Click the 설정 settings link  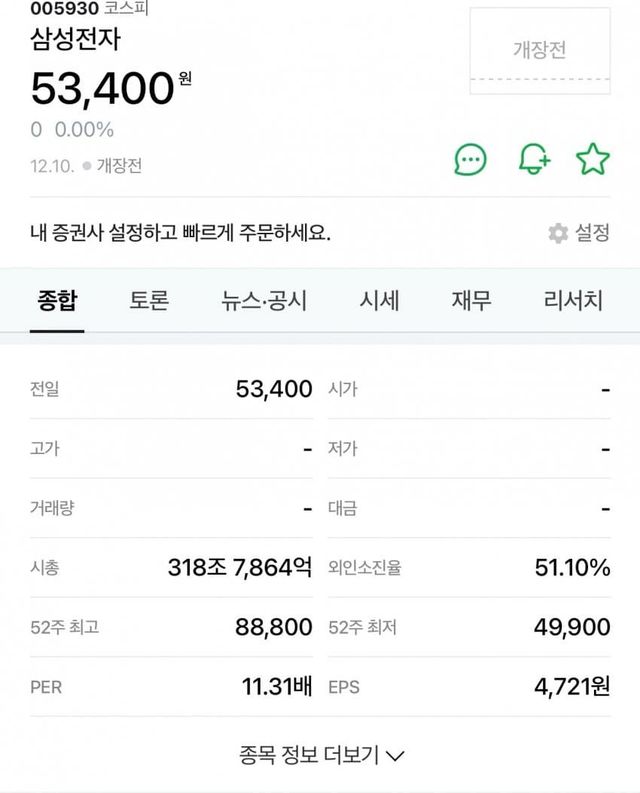coord(592,233)
